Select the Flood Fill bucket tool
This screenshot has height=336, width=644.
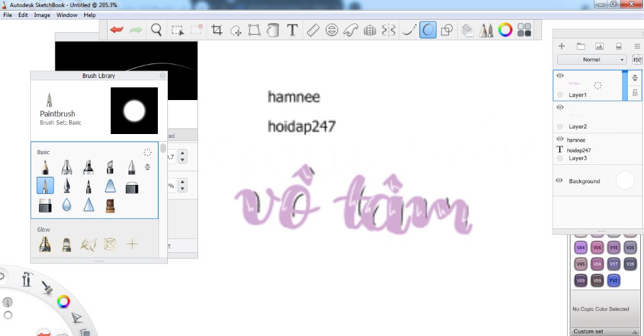(273, 30)
